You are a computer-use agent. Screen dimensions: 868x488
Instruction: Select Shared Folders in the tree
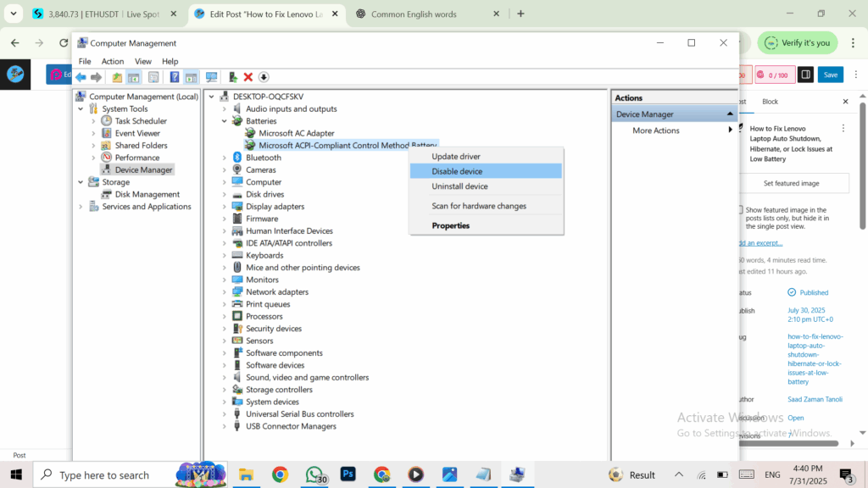(142, 146)
